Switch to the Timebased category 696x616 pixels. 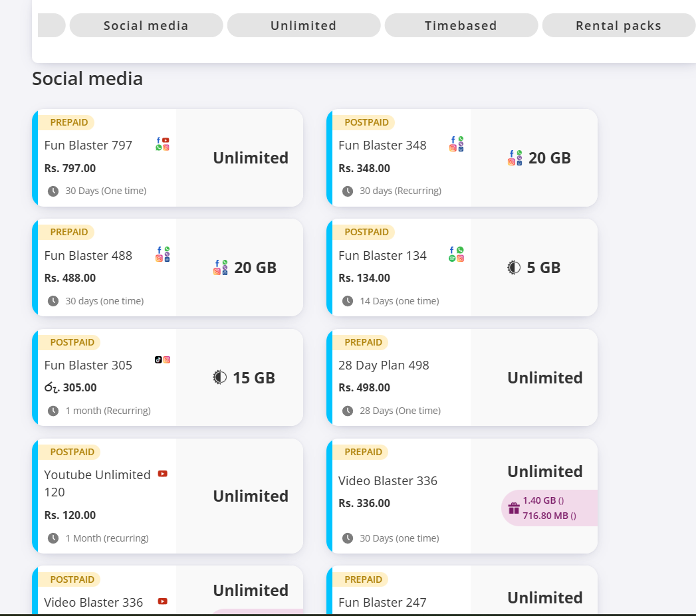(461, 25)
